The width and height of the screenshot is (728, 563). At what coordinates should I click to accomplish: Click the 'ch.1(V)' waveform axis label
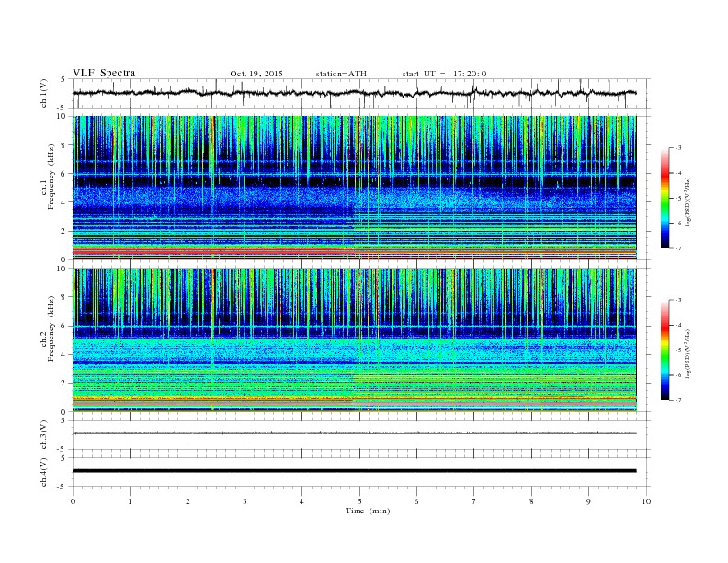tap(44, 93)
